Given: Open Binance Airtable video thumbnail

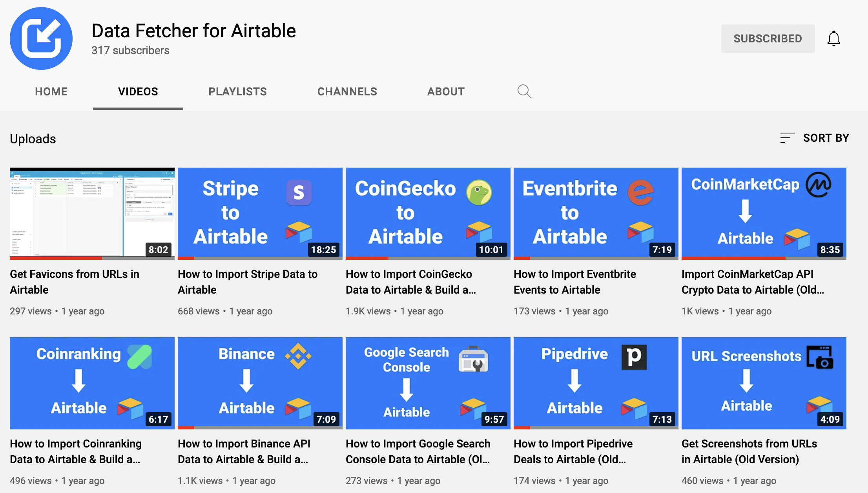Looking at the screenshot, I should (260, 383).
